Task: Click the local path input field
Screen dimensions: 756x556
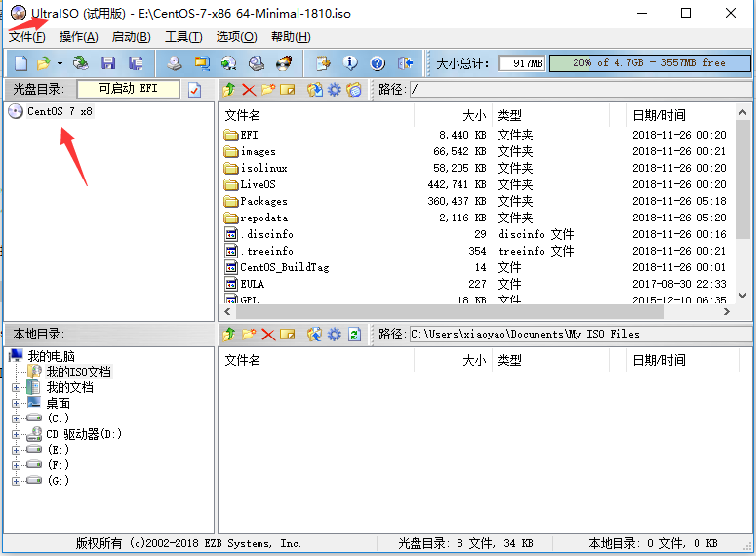Action: [580, 335]
